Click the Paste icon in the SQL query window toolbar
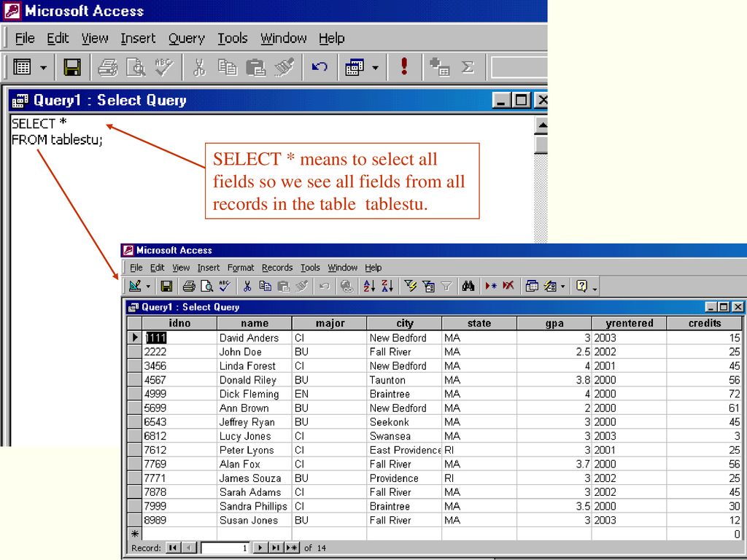Image resolution: width=747 pixels, height=560 pixels. [x=255, y=67]
